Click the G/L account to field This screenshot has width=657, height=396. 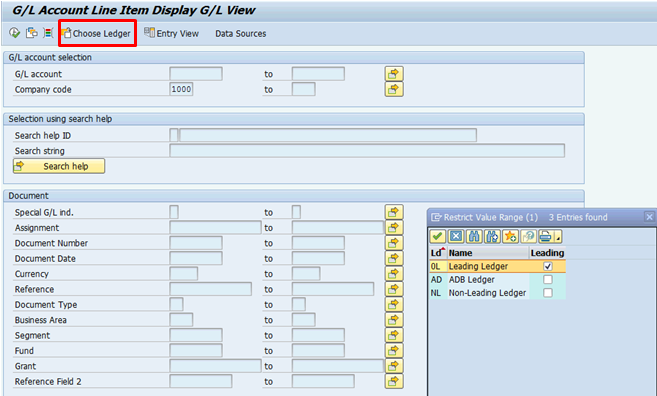pos(318,74)
